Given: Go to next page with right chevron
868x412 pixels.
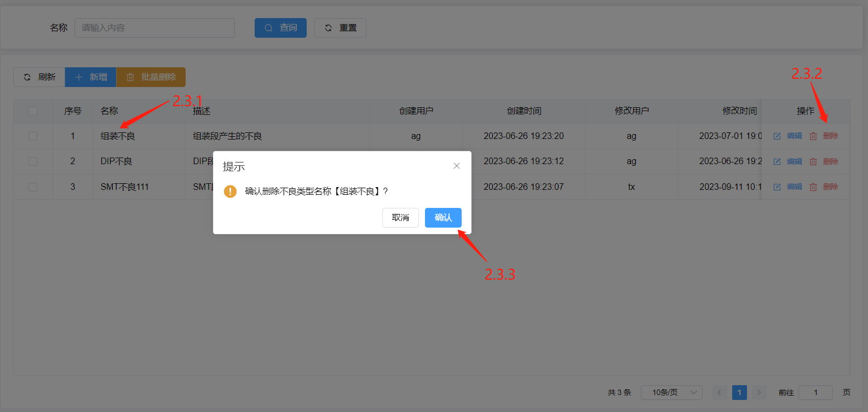Looking at the screenshot, I should (x=759, y=392).
